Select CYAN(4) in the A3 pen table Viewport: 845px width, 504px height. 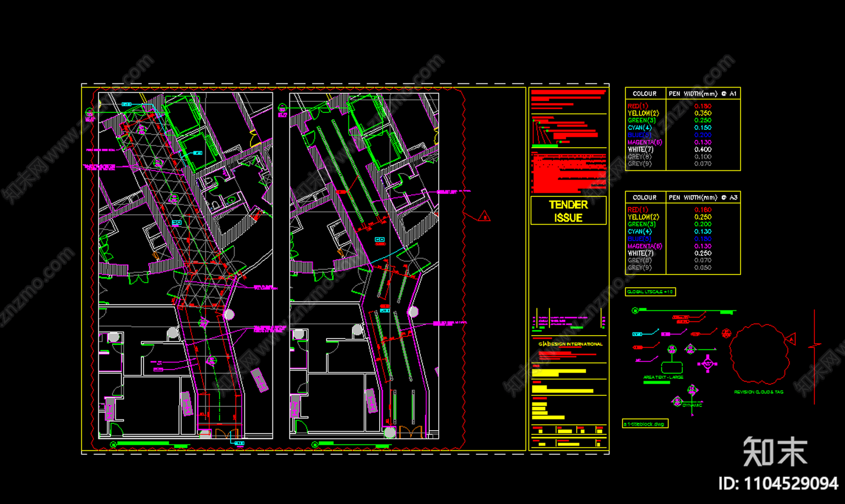click(x=640, y=231)
